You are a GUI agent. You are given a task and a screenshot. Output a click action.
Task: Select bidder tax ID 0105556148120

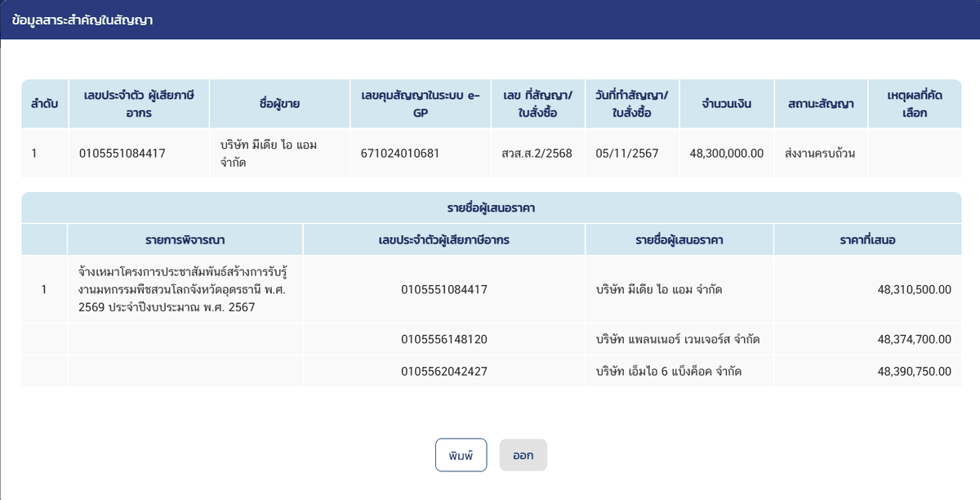pos(444,339)
